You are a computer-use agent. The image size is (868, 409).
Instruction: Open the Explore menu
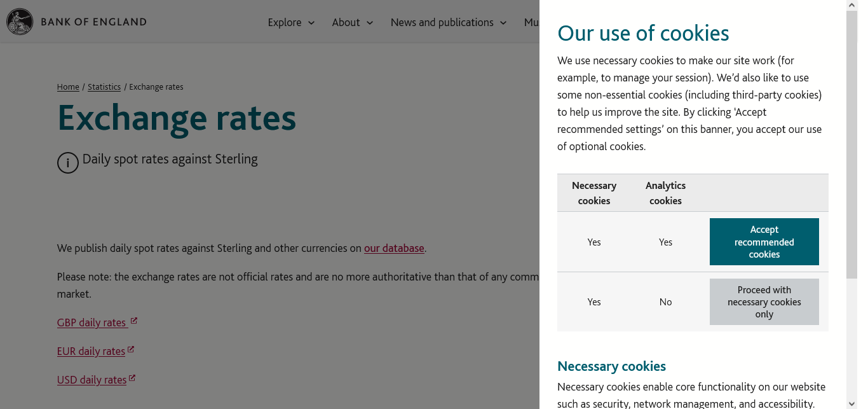click(285, 22)
